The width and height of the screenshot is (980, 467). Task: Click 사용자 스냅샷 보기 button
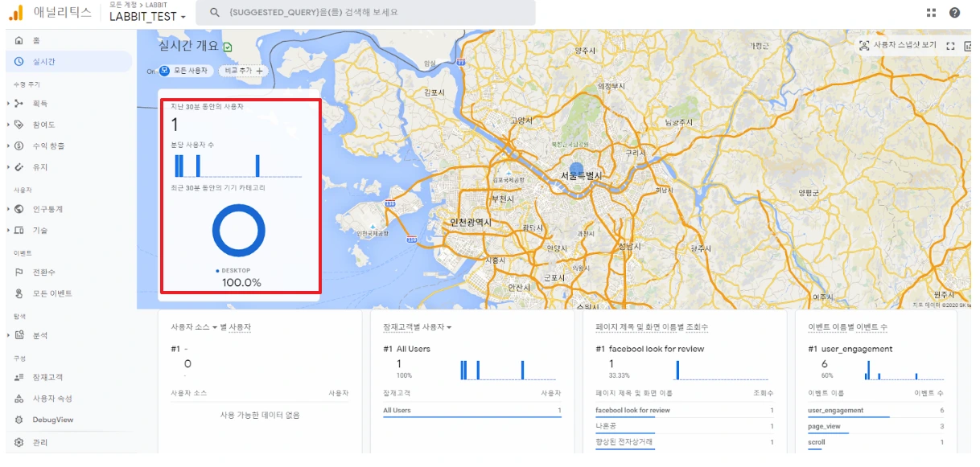898,46
